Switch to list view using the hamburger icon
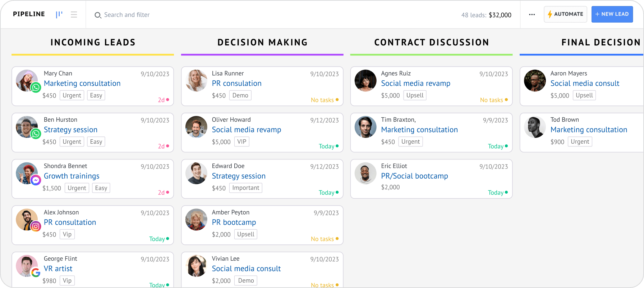Screen dimensions: 644x288 click(x=74, y=14)
